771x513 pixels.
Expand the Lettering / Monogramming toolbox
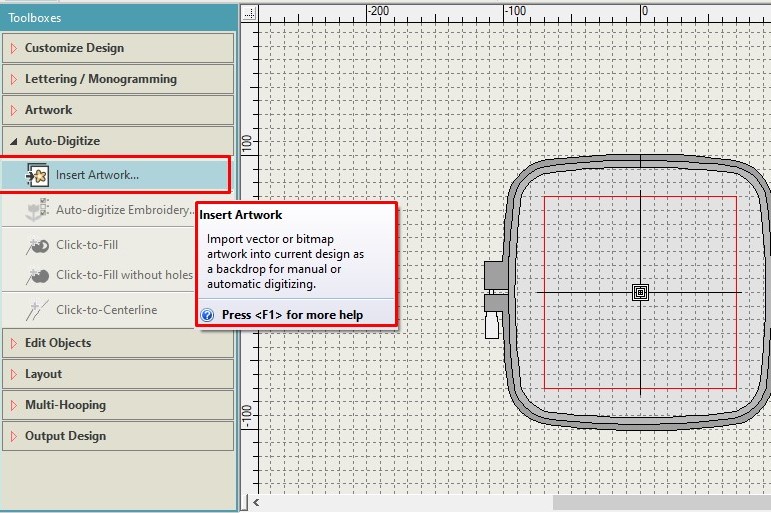(x=118, y=79)
